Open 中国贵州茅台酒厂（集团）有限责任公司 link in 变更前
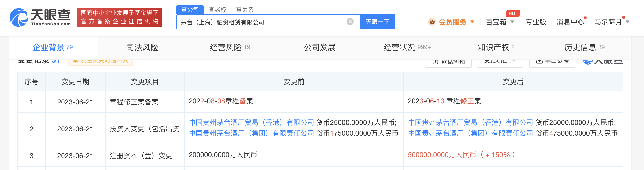The height and width of the screenshot is (170, 644). pyautogui.click(x=251, y=133)
